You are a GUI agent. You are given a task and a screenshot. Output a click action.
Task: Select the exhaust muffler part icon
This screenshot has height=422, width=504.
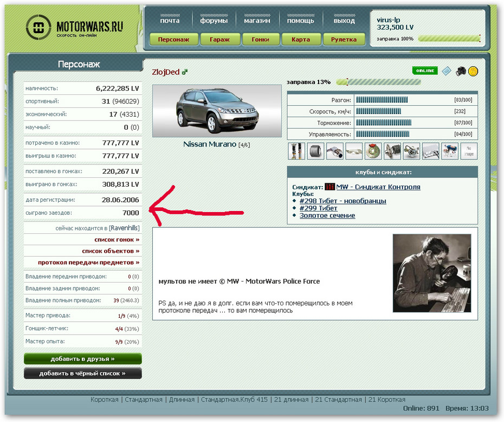pos(334,151)
